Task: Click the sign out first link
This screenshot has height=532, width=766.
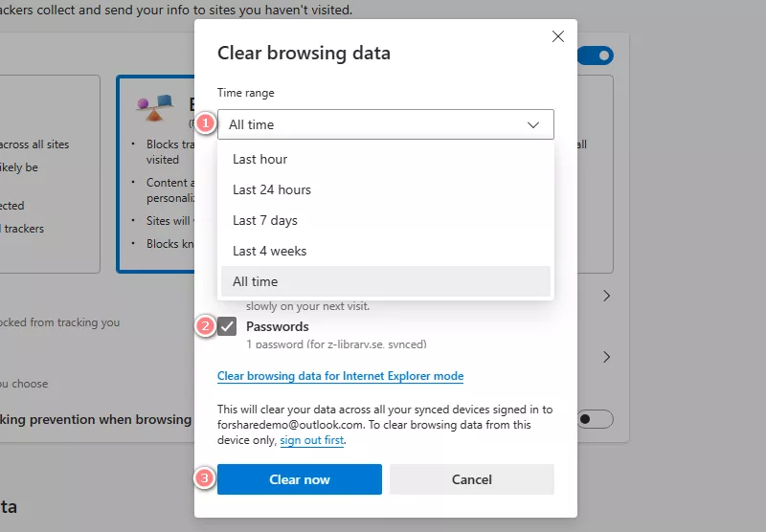Action: tap(312, 440)
